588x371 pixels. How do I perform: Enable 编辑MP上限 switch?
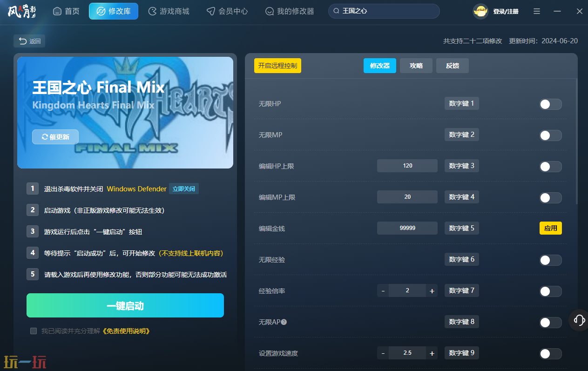pos(551,198)
